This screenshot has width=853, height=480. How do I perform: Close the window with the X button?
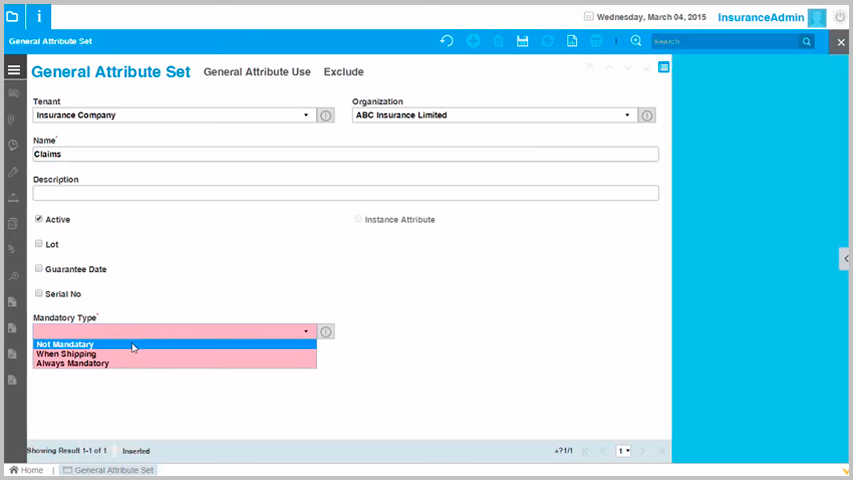coord(841,42)
